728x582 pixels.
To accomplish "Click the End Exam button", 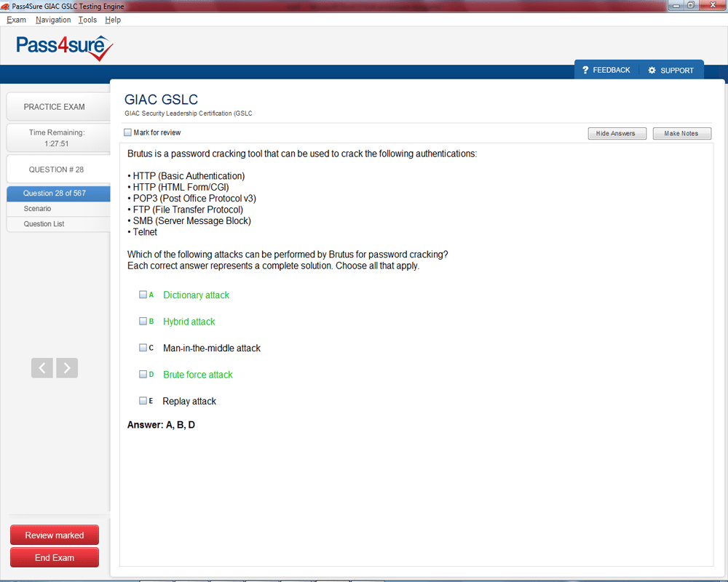I will click(55, 557).
